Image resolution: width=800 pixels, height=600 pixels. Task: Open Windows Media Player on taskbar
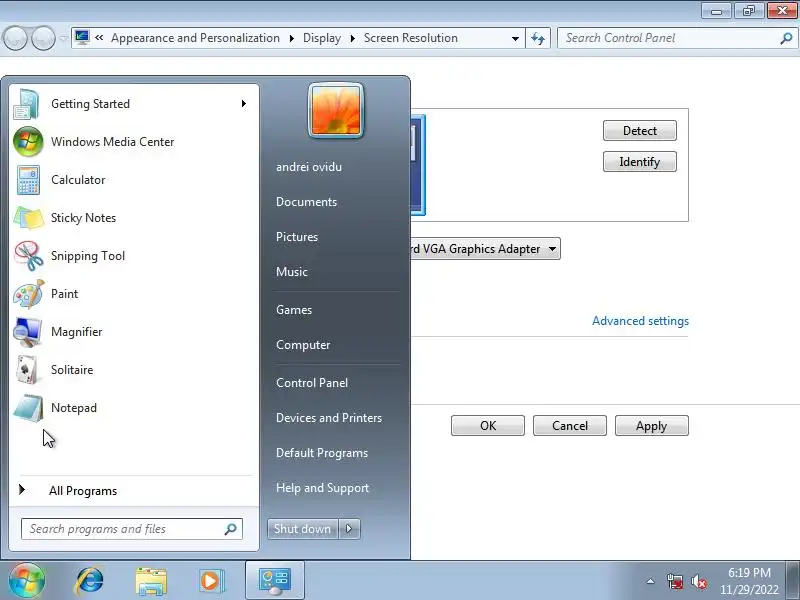[211, 581]
